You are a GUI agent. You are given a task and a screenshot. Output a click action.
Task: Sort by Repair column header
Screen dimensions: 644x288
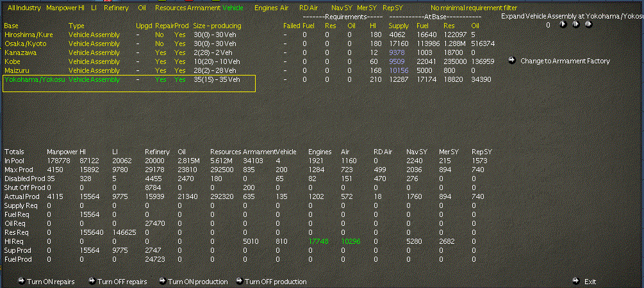[x=165, y=26]
